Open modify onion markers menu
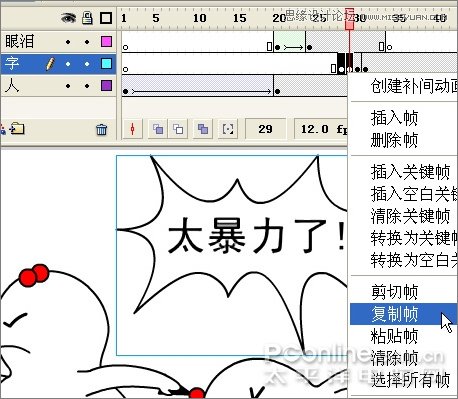This screenshot has width=458, height=399. pos(228,129)
